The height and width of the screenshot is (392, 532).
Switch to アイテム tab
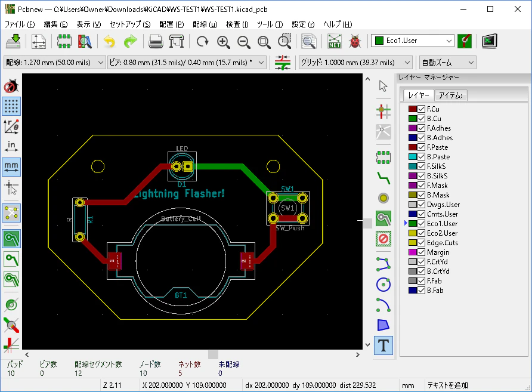[x=450, y=95]
